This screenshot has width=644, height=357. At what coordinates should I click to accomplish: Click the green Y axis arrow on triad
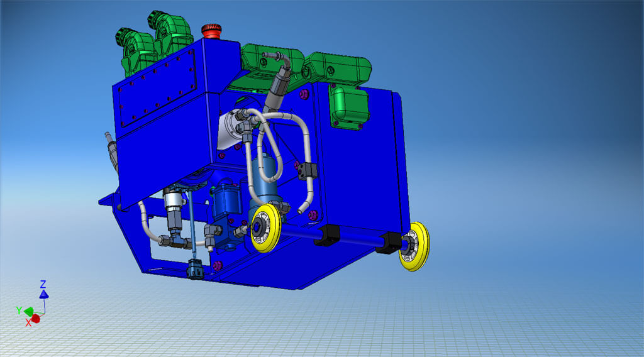(28, 310)
